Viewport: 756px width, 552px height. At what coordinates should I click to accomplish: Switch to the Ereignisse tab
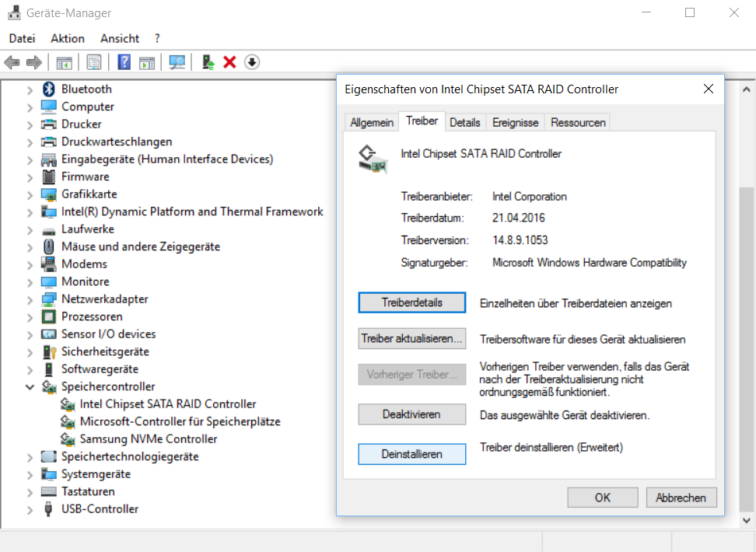pyautogui.click(x=515, y=123)
